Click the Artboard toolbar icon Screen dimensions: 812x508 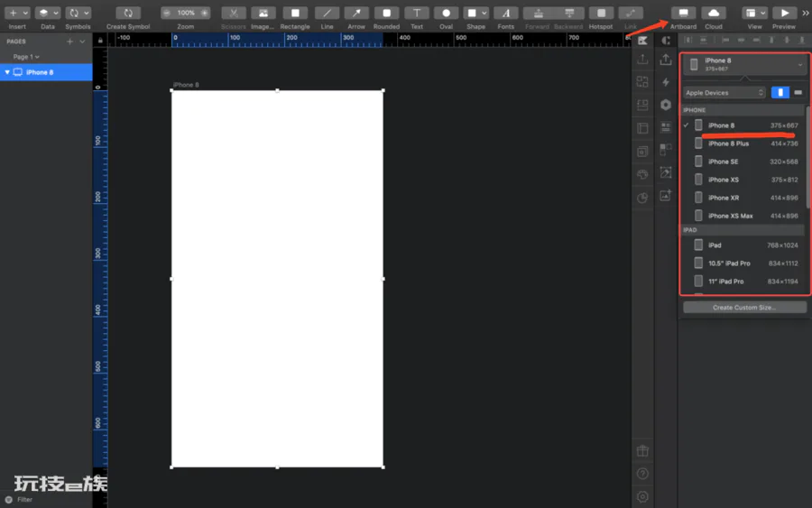coord(683,13)
